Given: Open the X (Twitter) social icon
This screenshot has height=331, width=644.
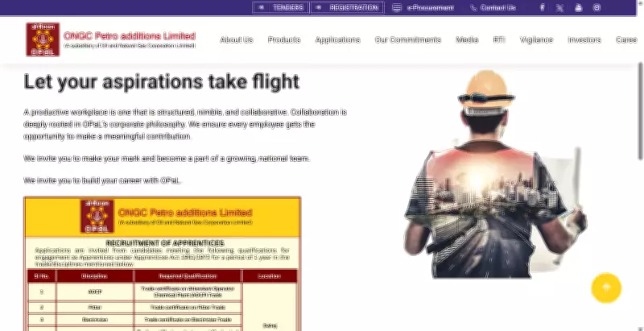Looking at the screenshot, I should click(559, 8).
